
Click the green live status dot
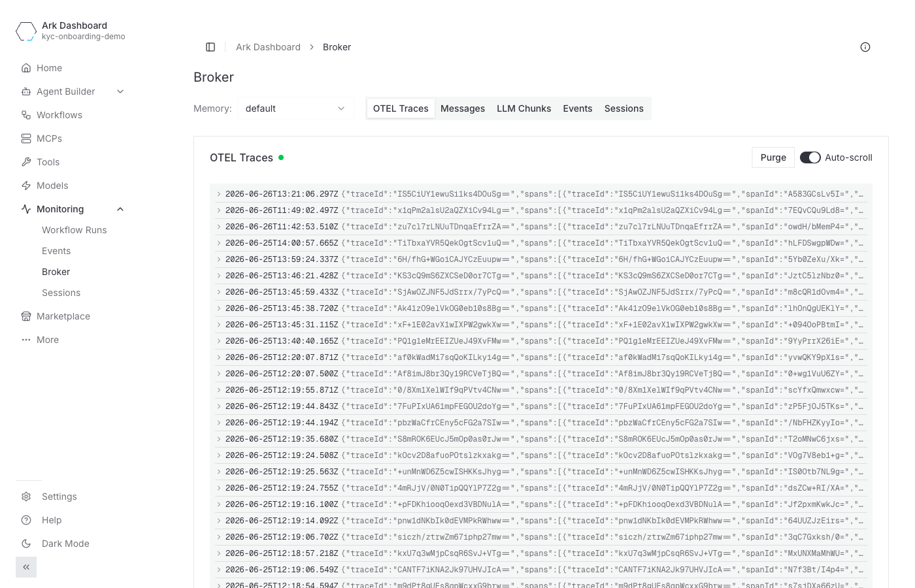(x=281, y=157)
